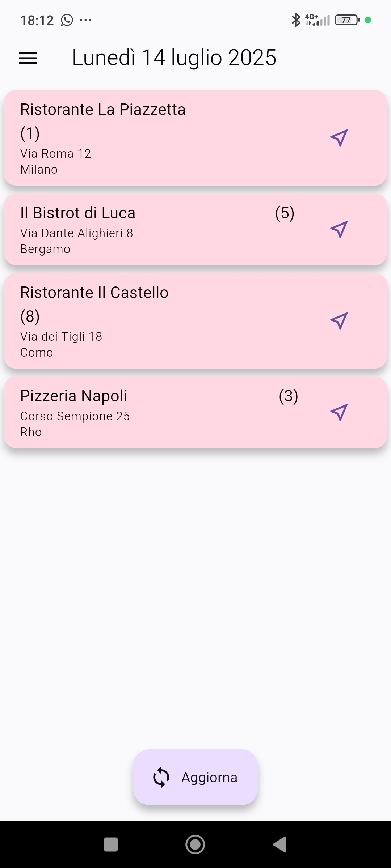Tap the Bluetooth status icon
This screenshot has width=391, height=868.
296,20
